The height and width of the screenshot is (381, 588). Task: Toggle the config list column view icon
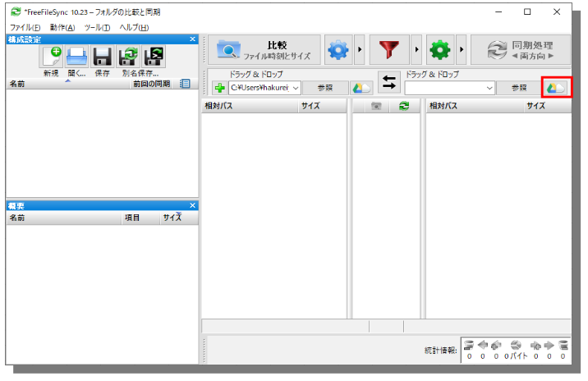coord(185,84)
